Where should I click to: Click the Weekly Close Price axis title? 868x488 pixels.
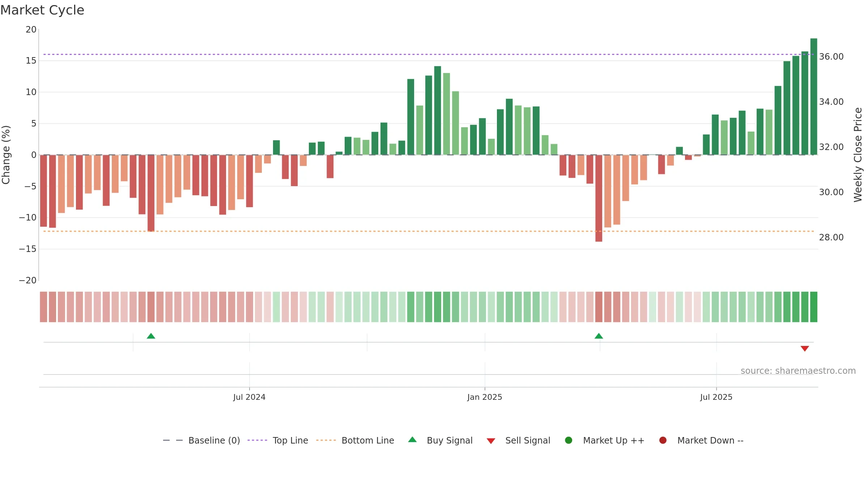point(858,155)
